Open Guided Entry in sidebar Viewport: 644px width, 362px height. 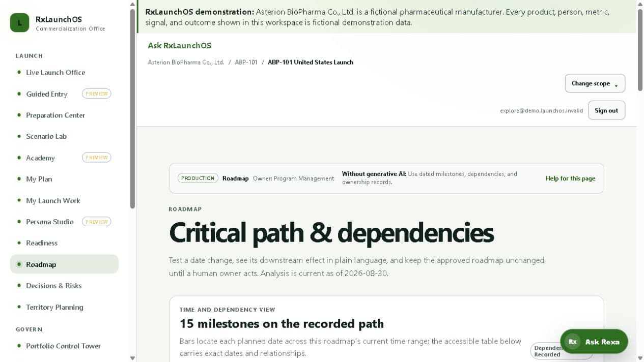(47, 94)
